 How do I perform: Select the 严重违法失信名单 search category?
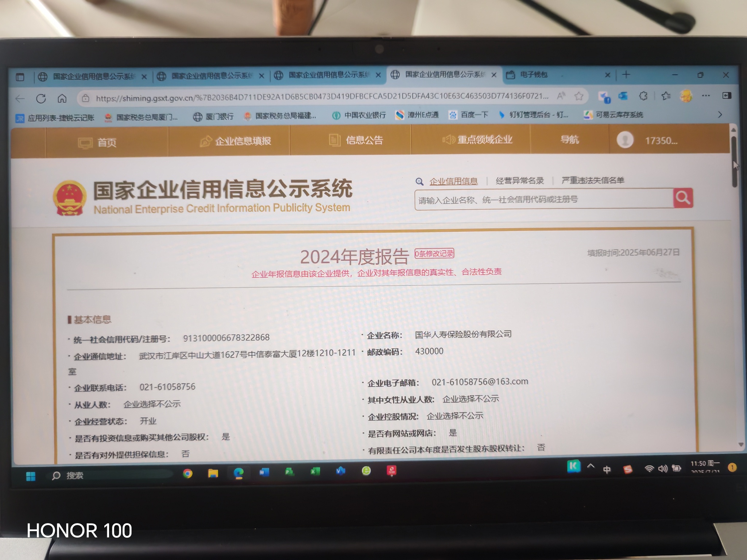(x=593, y=180)
